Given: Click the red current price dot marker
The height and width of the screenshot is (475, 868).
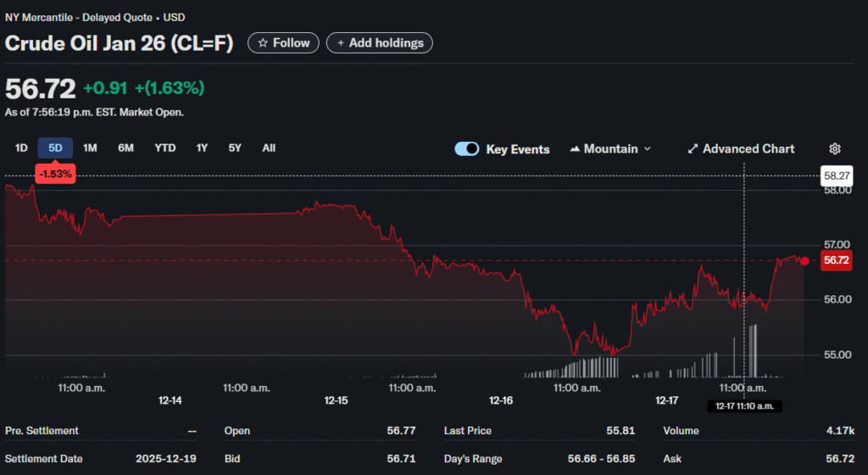Looking at the screenshot, I should tap(804, 260).
